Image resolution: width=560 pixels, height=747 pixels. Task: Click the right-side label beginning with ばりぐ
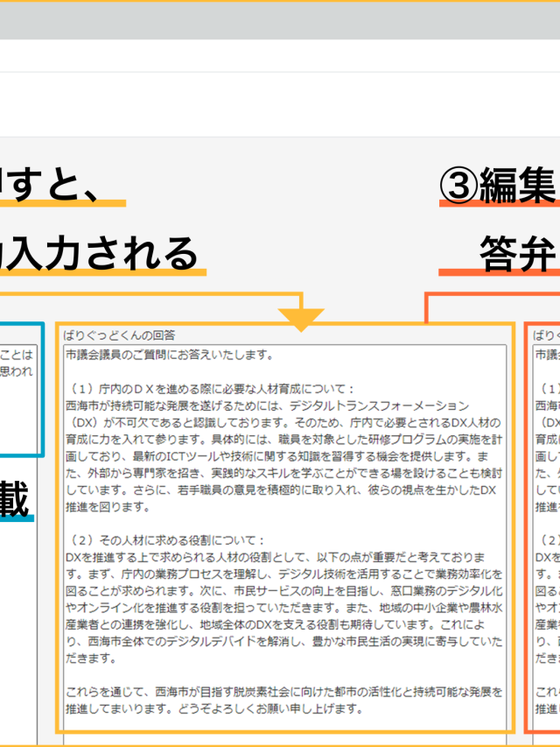545,335
